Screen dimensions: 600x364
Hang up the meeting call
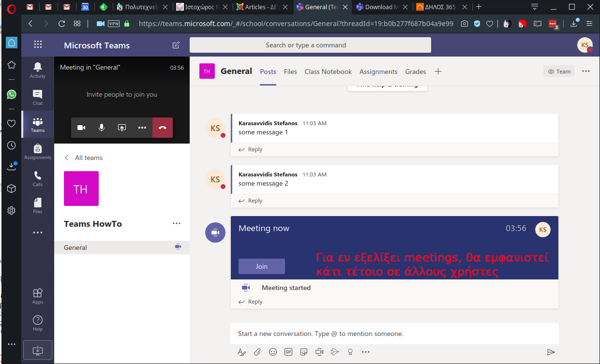coord(162,128)
